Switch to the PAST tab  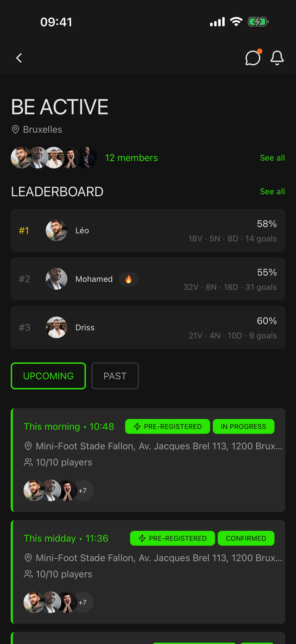tap(115, 376)
